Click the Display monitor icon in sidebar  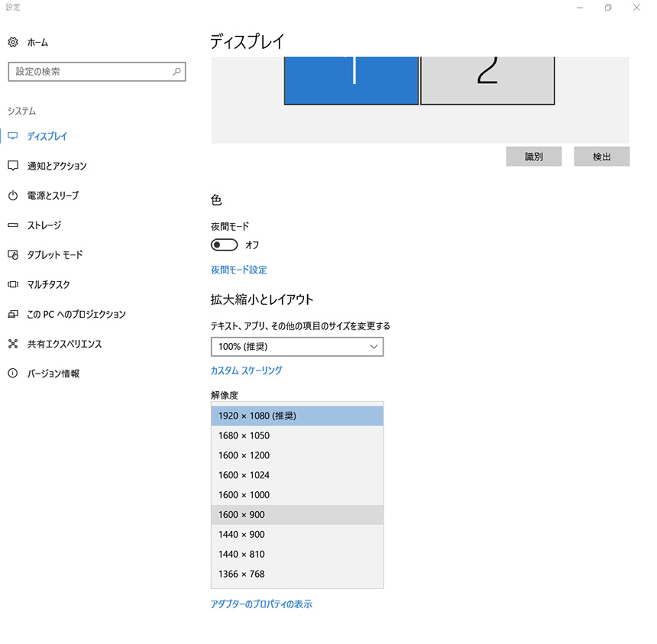(13, 136)
